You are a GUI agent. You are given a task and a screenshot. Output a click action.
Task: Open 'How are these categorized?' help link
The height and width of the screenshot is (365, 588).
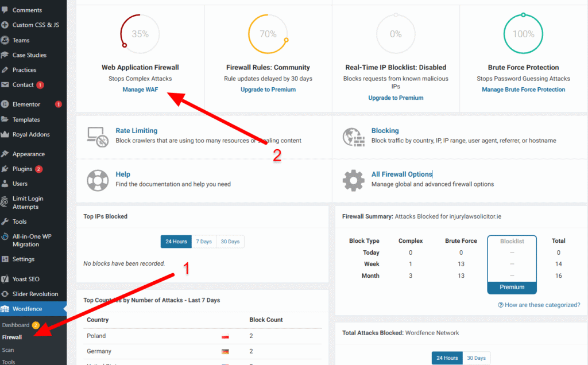(539, 305)
